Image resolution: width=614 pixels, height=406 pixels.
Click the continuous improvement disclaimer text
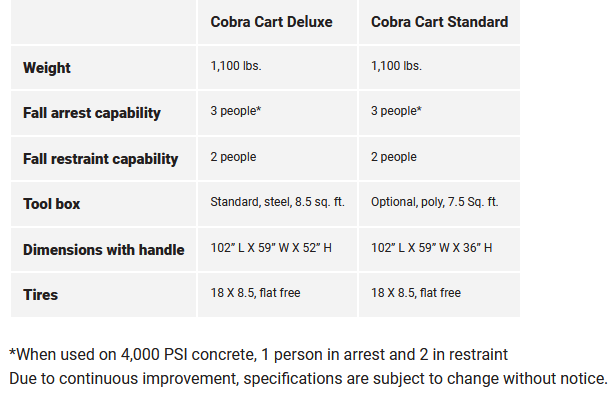click(308, 378)
